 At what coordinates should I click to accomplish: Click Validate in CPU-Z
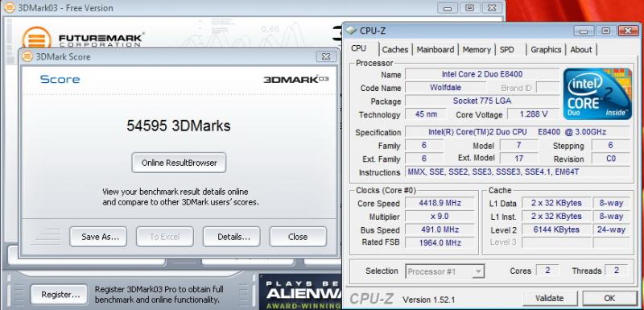tap(550, 298)
